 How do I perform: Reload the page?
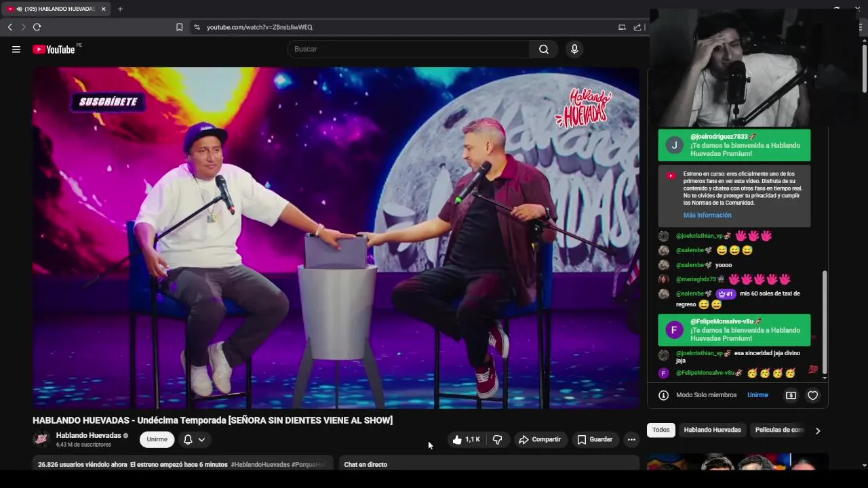[37, 27]
